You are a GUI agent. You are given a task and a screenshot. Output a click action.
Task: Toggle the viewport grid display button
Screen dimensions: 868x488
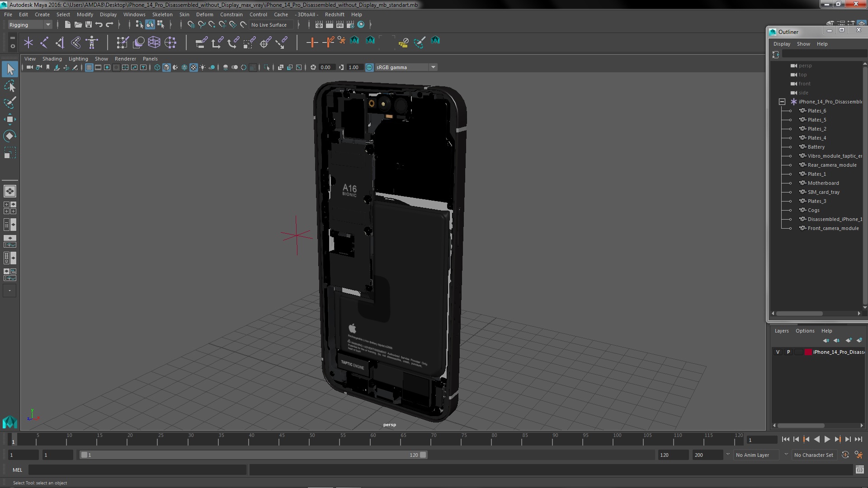tap(89, 67)
